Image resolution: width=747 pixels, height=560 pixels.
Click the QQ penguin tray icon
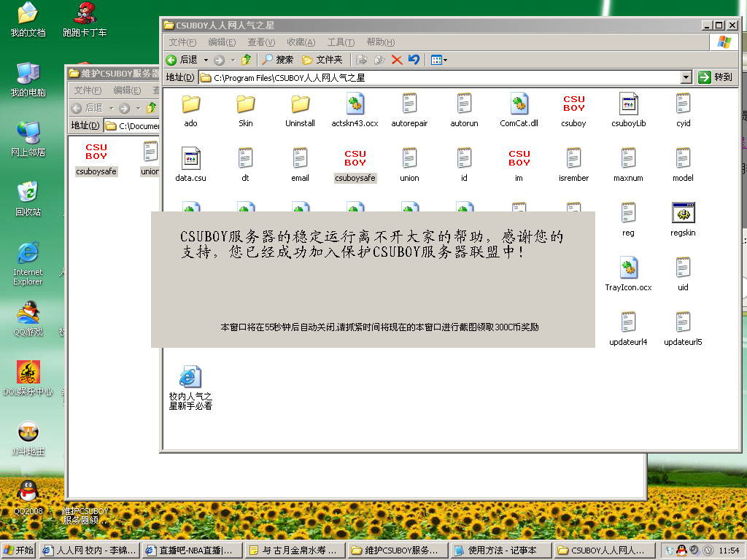[682, 551]
